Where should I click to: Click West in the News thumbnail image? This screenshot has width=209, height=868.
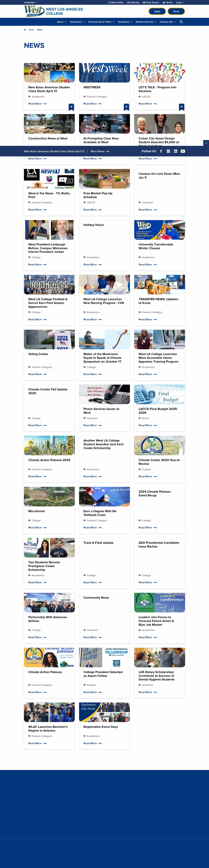tap(49, 179)
